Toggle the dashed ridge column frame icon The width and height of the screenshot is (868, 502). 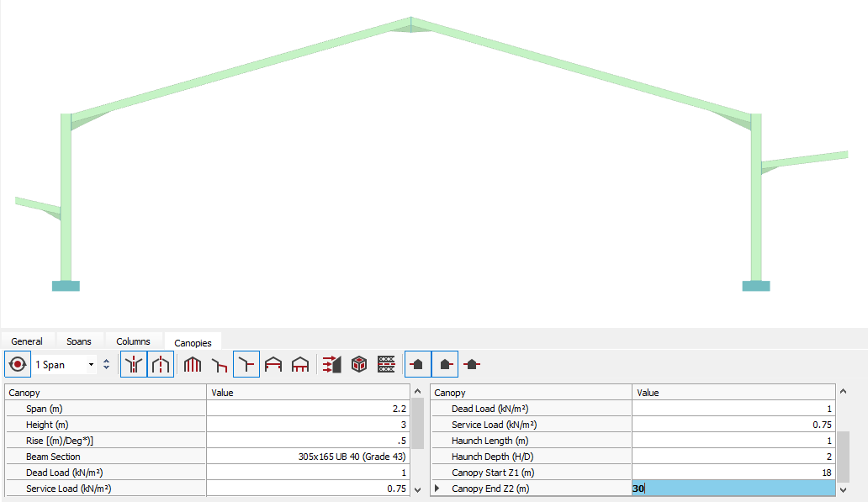161,365
